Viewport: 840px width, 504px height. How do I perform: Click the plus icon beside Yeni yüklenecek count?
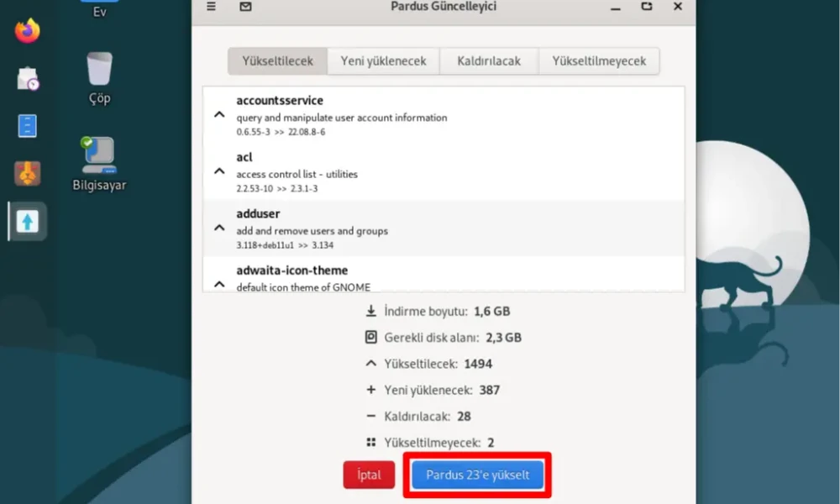[370, 390]
